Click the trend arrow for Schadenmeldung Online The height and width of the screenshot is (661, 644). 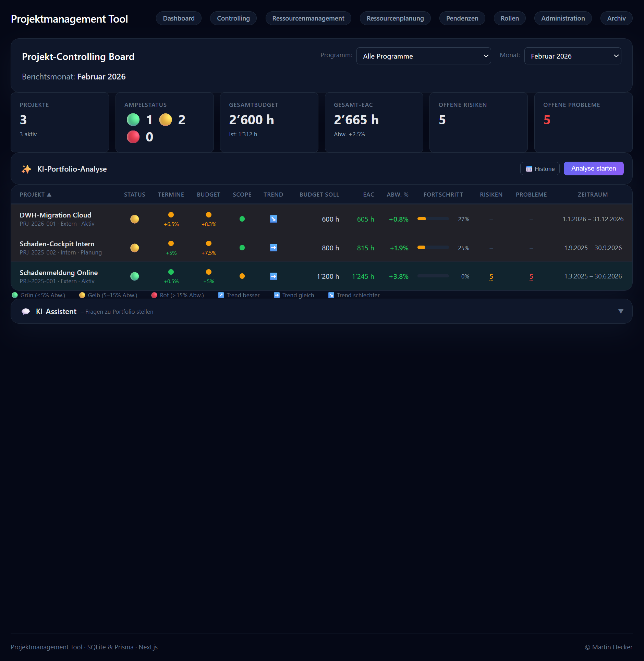pyautogui.click(x=274, y=276)
